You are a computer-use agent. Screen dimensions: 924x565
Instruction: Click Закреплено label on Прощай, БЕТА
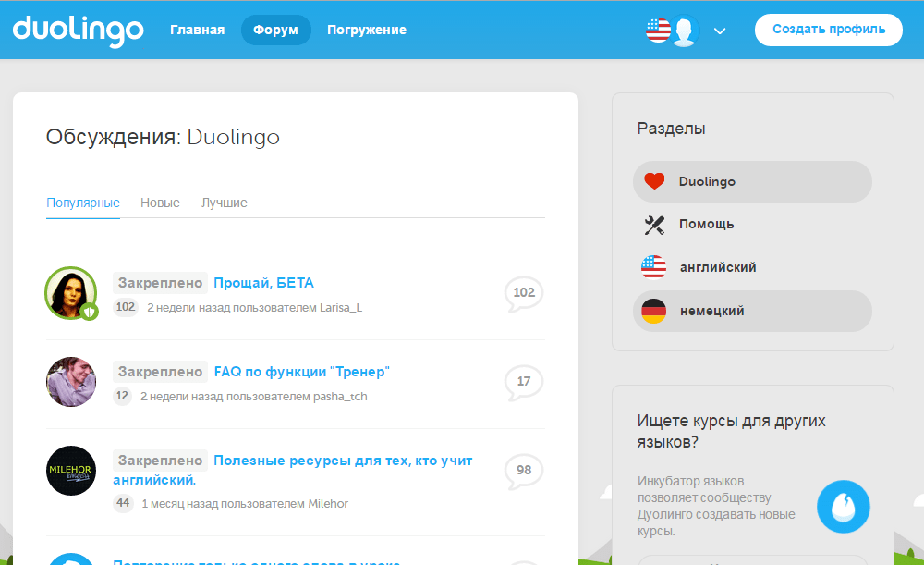tap(160, 283)
